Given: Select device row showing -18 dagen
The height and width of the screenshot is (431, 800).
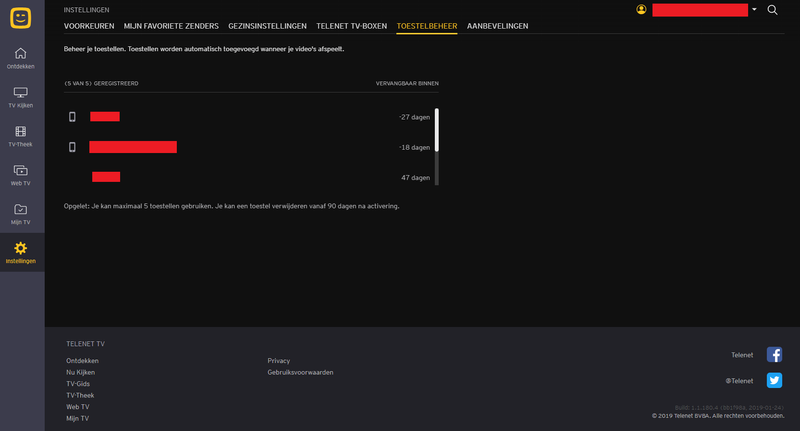Looking at the screenshot, I should [249, 147].
